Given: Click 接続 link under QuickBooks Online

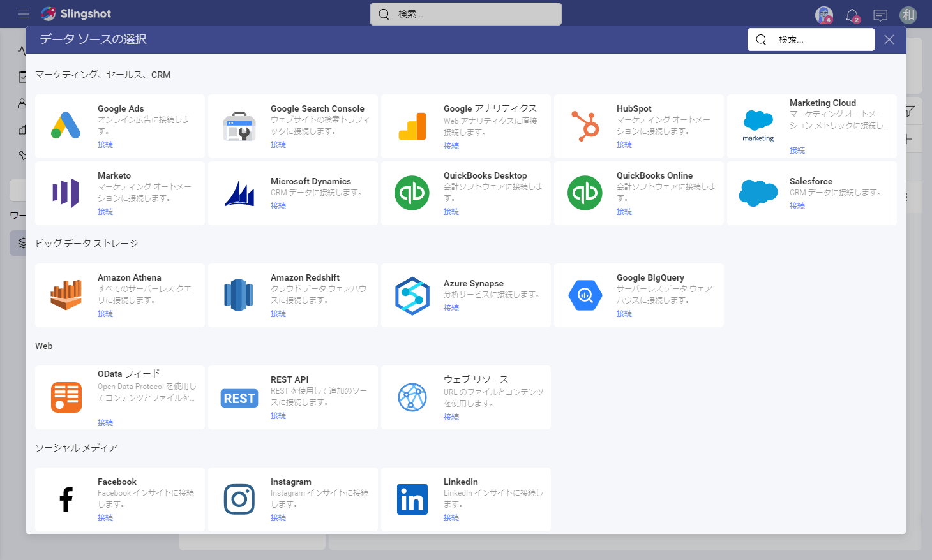Looking at the screenshot, I should 624,212.
